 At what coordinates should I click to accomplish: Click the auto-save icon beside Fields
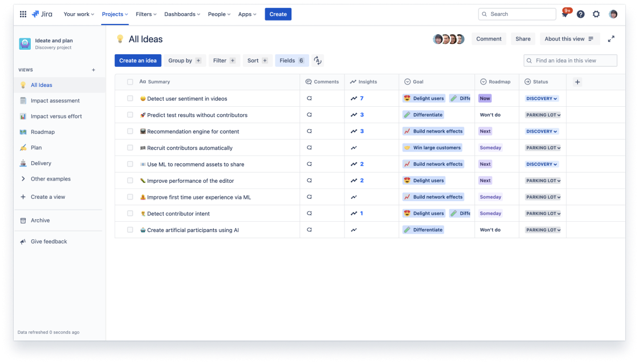pos(318,61)
